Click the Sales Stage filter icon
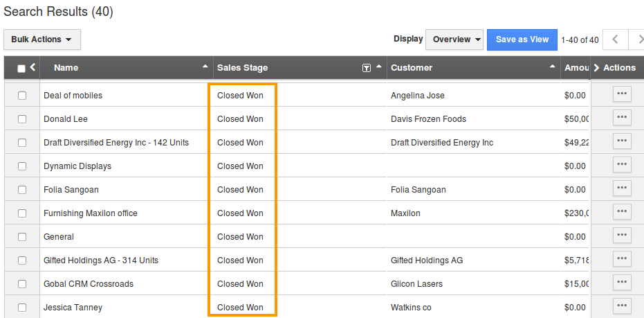The width and height of the screenshot is (644, 318). [367, 68]
